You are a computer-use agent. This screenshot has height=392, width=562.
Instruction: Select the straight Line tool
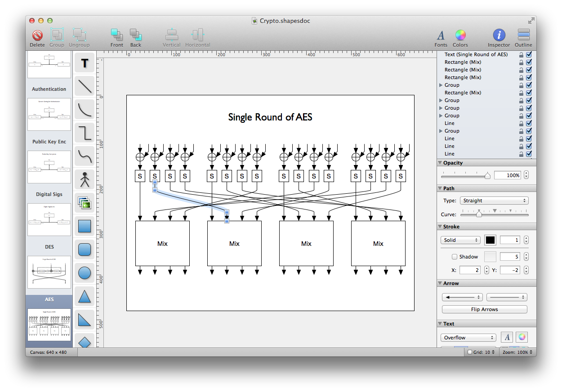[84, 86]
